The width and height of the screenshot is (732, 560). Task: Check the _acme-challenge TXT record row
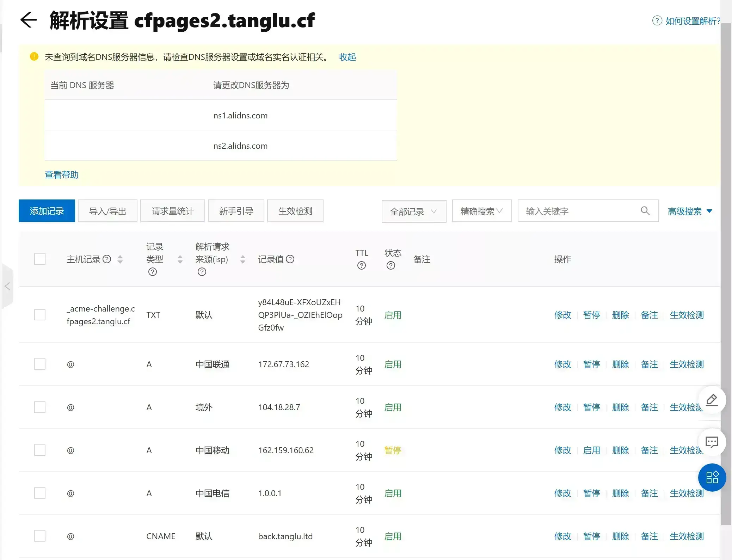(40, 315)
